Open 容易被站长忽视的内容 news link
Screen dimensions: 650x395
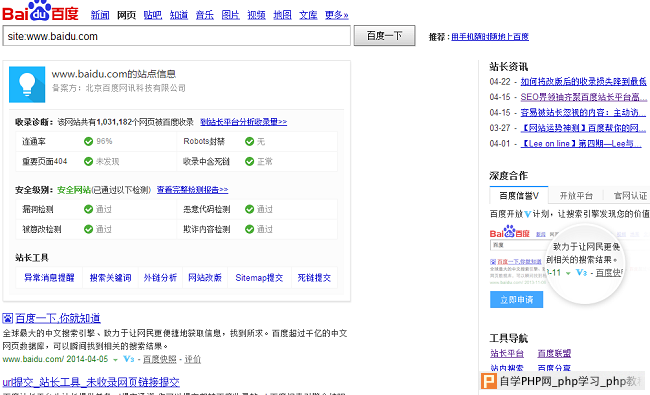(x=582, y=112)
